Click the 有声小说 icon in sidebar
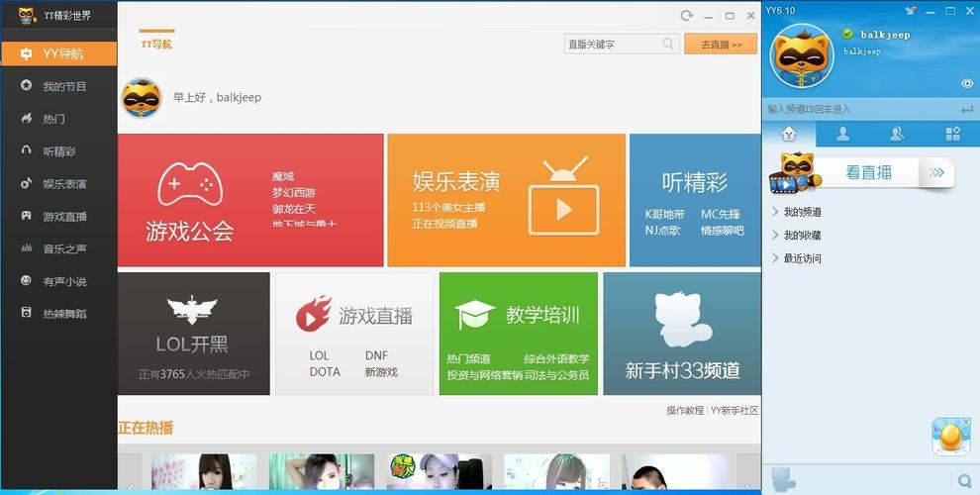The width and height of the screenshot is (980, 495). [27, 280]
